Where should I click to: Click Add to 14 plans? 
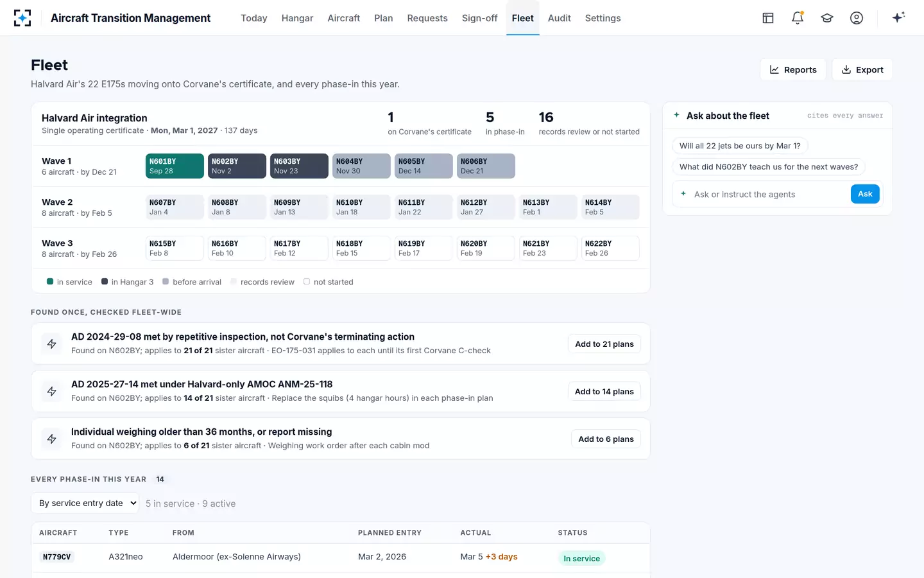[x=604, y=391]
